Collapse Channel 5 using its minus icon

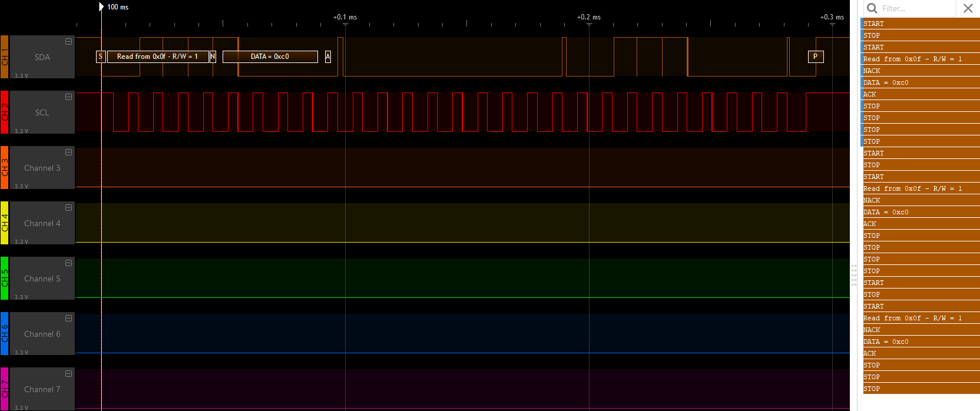[x=68, y=263]
